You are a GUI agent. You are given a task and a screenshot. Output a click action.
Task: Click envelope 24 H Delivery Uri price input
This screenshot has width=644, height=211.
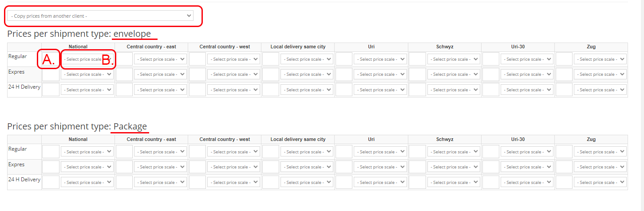pyautogui.click(x=344, y=90)
